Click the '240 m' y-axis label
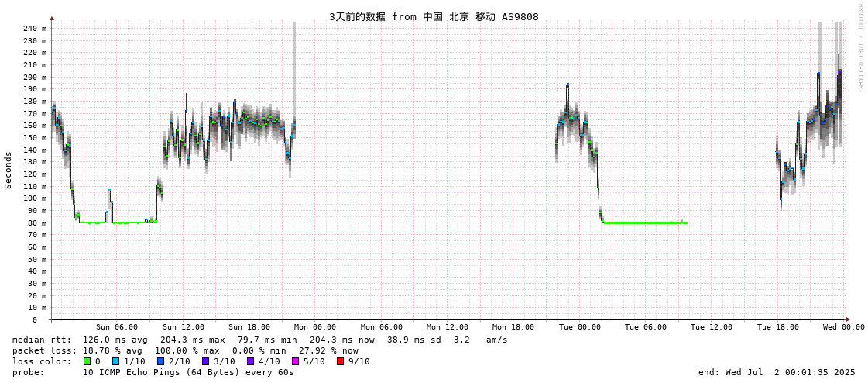This screenshot has height=383, width=868. [x=36, y=29]
